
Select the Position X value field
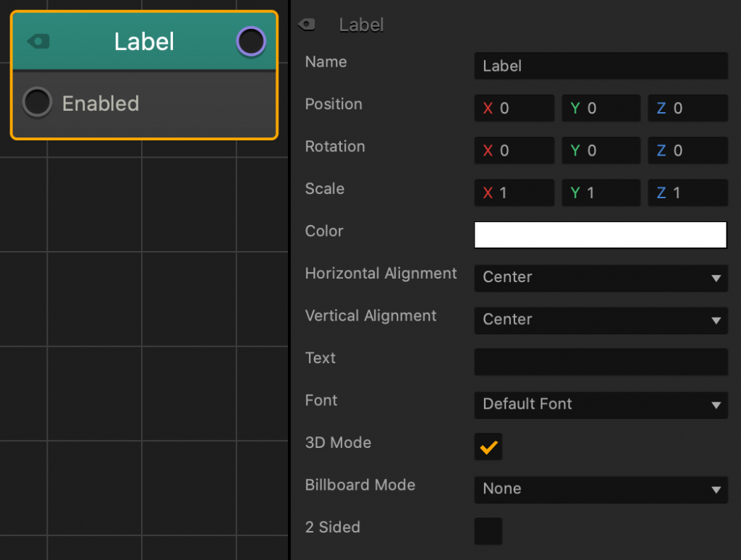tap(514, 108)
